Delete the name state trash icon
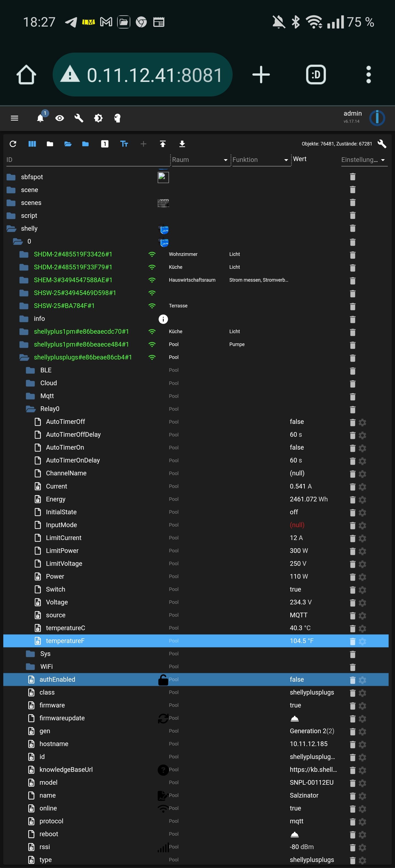Viewport: 395px width, 868px height. [x=352, y=796]
